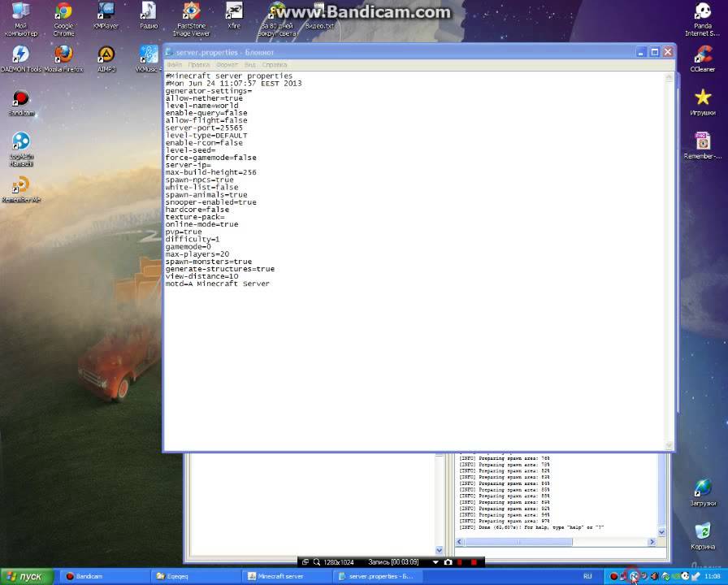Click the пуск Start button

[27, 576]
